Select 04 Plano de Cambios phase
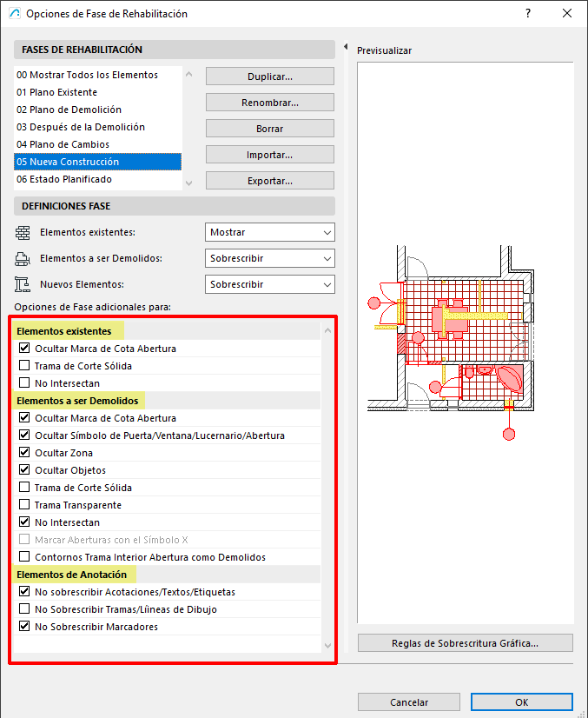Viewport: 588px width, 718px height. click(98, 144)
